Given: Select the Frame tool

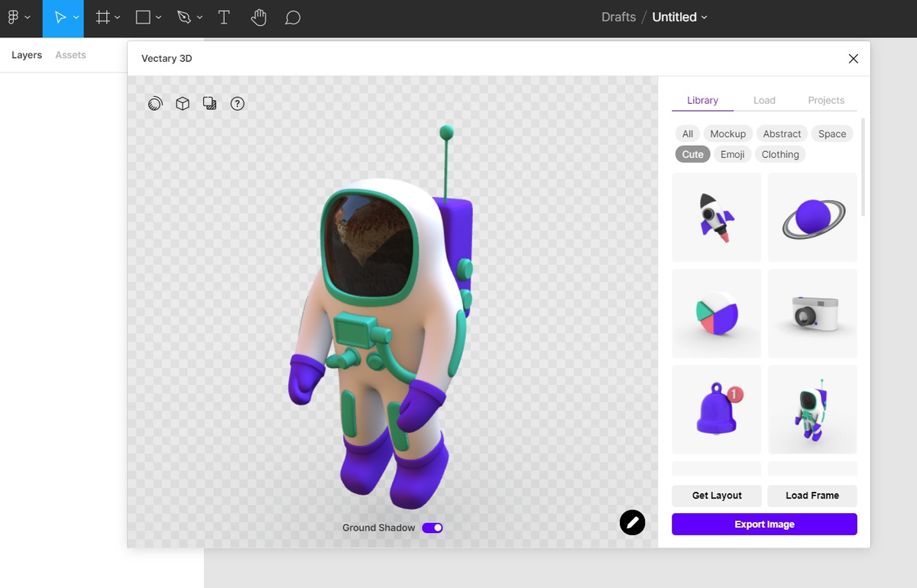Looking at the screenshot, I should (102, 17).
